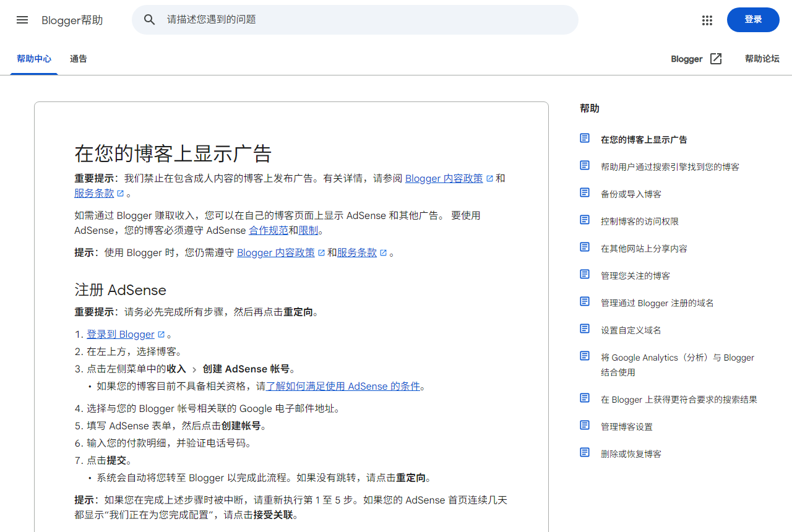This screenshot has width=792, height=532.
Task: Open sidebar article 控制博客的访问权限
Action: click(x=640, y=221)
